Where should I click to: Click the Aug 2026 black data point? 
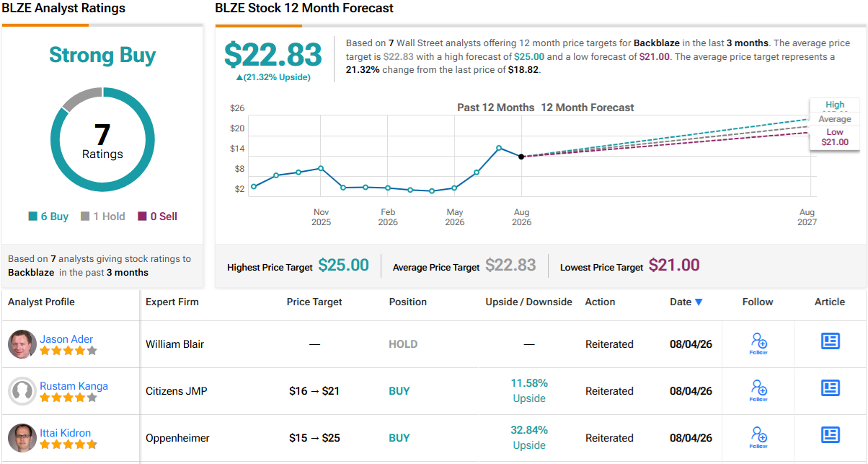point(521,157)
